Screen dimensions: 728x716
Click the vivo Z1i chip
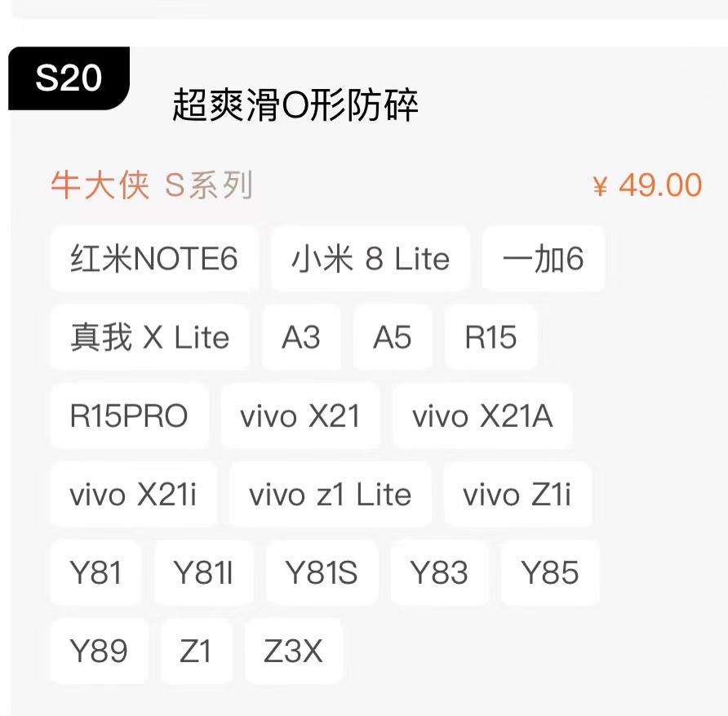(x=517, y=495)
